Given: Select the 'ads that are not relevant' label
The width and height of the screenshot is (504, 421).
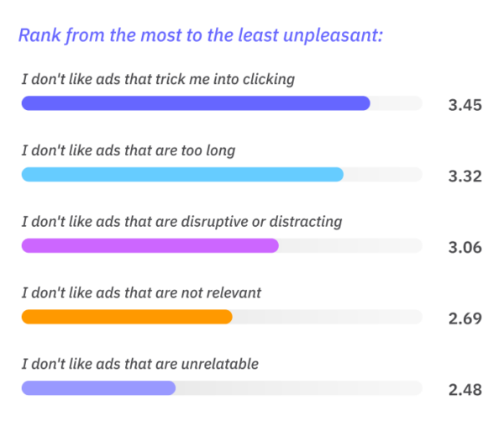Looking at the screenshot, I should pos(141,293).
